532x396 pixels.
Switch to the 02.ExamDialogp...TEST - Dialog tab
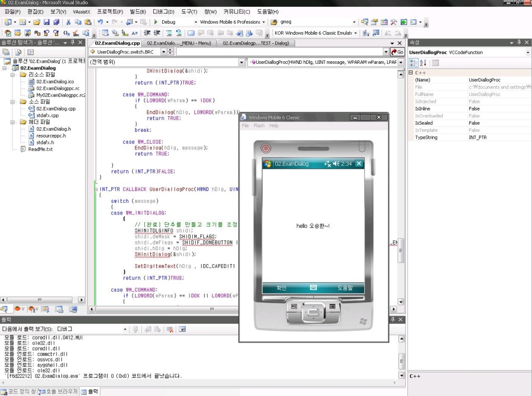[256, 43]
